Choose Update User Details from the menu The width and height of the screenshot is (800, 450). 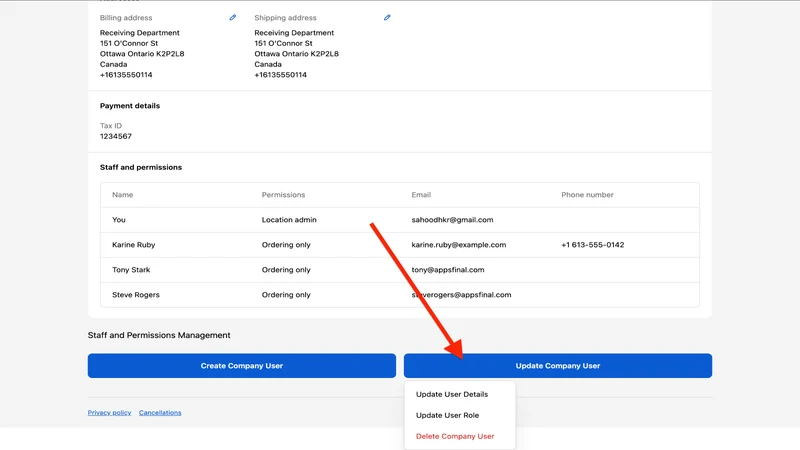pyautogui.click(x=452, y=394)
